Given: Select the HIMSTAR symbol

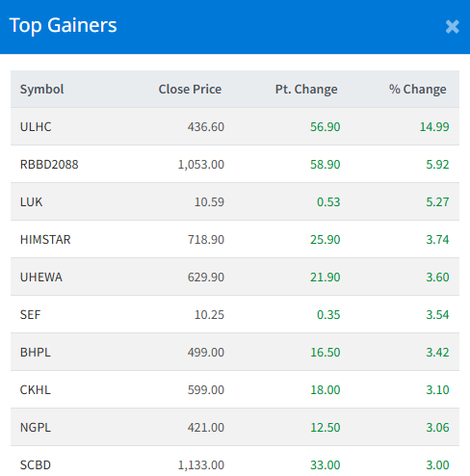Looking at the screenshot, I should click(45, 239).
